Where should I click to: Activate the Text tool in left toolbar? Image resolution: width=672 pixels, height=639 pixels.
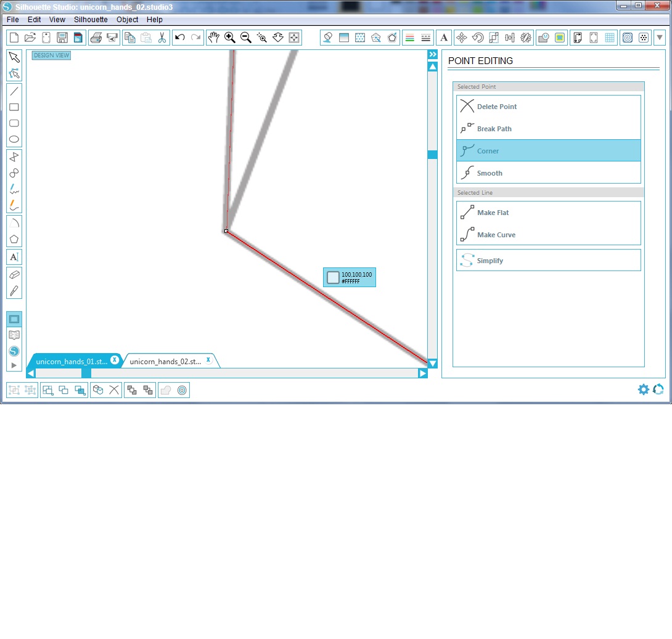click(14, 257)
